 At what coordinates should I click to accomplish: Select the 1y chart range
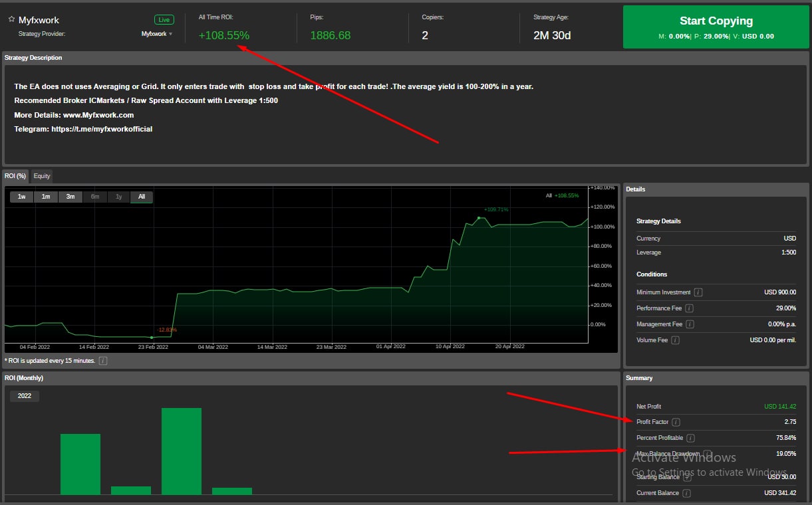click(x=119, y=197)
